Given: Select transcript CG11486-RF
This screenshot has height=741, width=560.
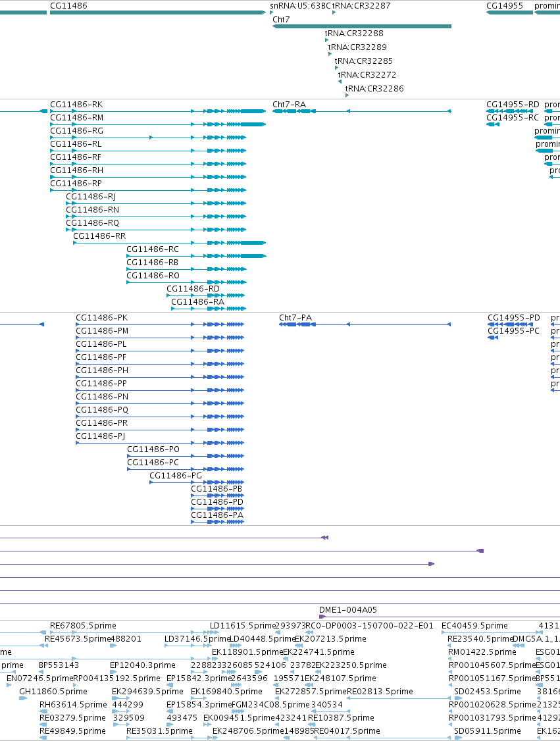Looking at the screenshot, I should pos(76,157).
